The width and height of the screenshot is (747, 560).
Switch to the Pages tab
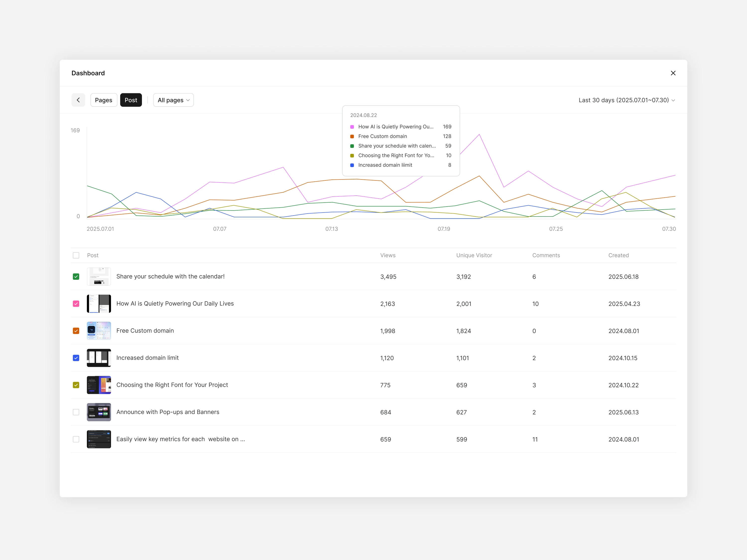click(x=103, y=100)
